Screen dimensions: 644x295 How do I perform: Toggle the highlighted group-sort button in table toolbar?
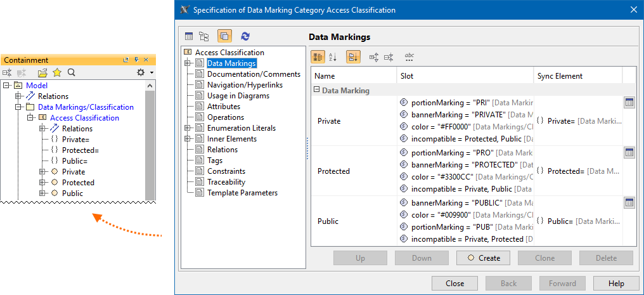tap(353, 57)
